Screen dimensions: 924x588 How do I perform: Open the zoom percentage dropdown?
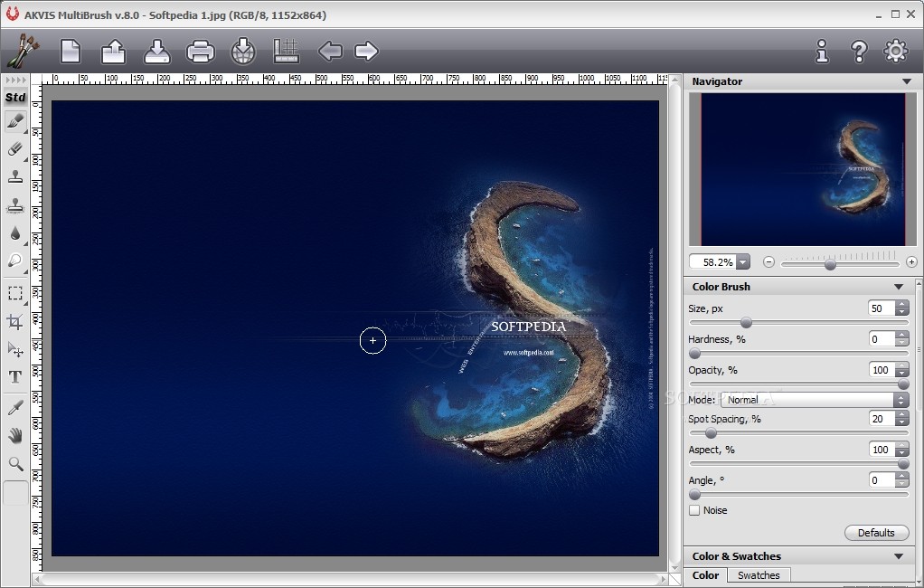(742, 262)
